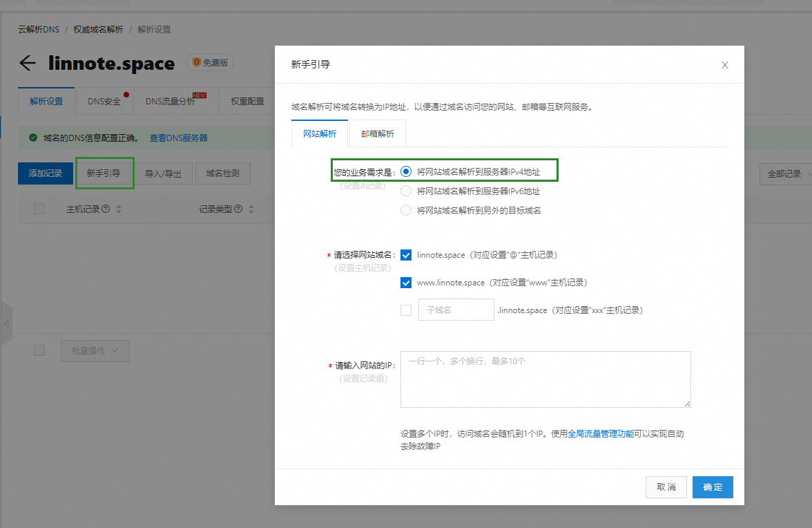Click help icon next to 主机记录 header
This screenshot has width=812, height=528.
(106, 209)
